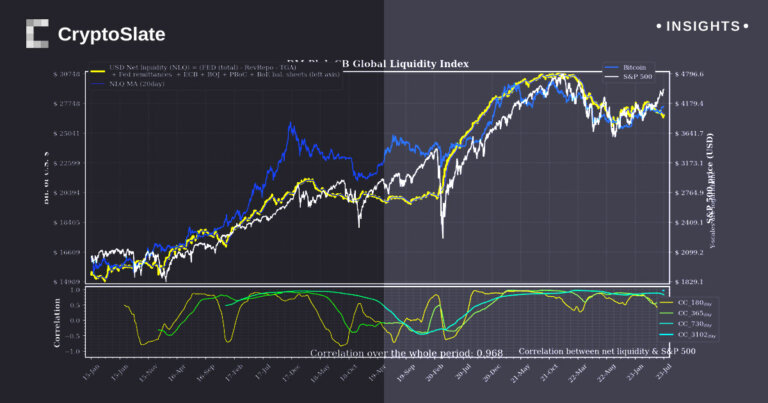Select the NLQ MA (20day) legend entry
The image size is (768, 403).
128,84
